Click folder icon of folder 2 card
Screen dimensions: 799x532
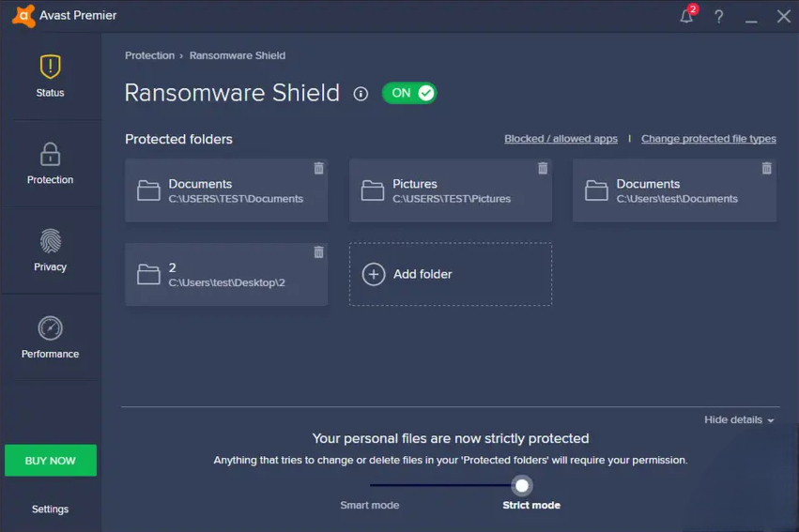(148, 274)
